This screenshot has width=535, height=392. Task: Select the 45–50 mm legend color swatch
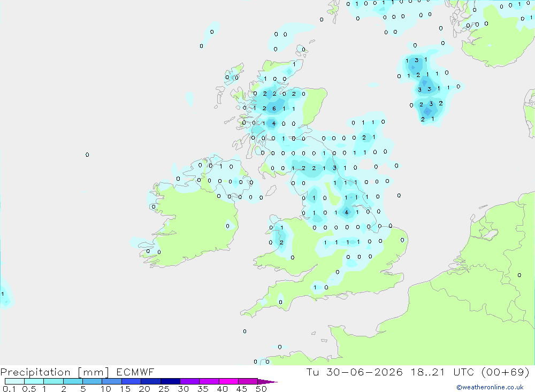248,381
